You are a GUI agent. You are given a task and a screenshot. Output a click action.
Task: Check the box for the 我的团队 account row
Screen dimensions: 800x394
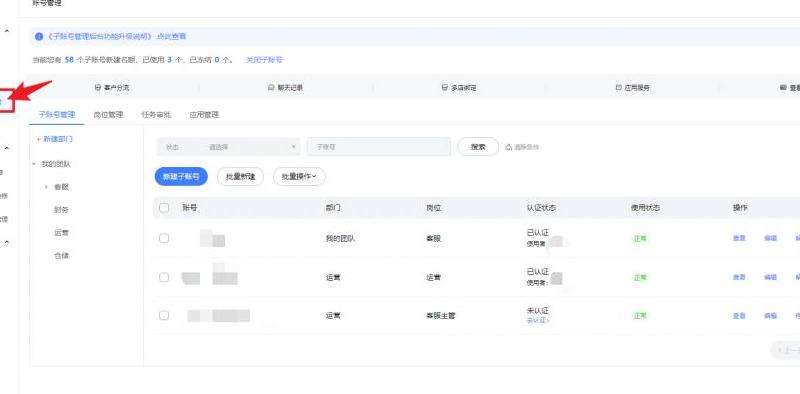tap(164, 238)
